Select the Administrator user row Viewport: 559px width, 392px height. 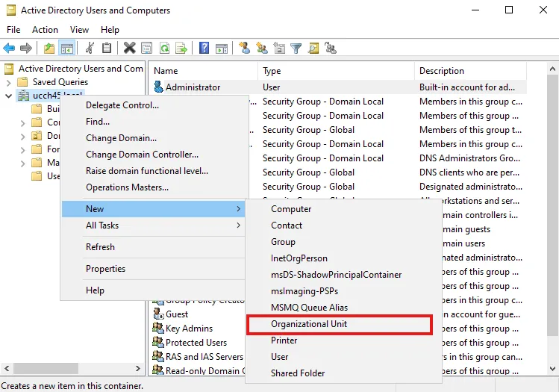(x=193, y=87)
